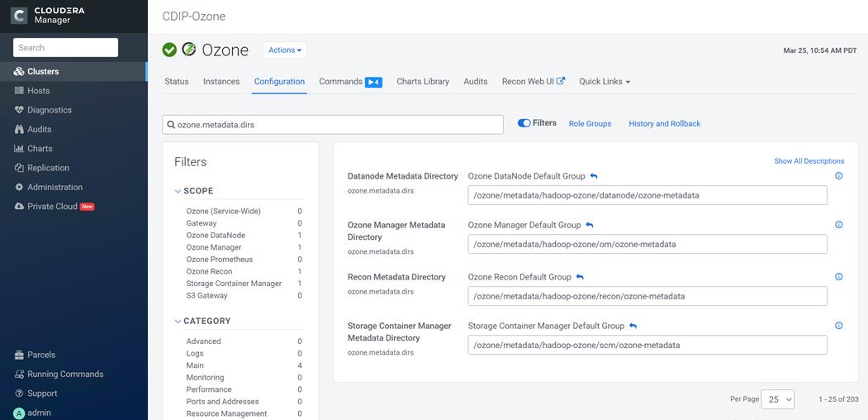Show info for Ozone Manager Metadata Directory
This screenshot has height=420, width=868.
coord(838,225)
